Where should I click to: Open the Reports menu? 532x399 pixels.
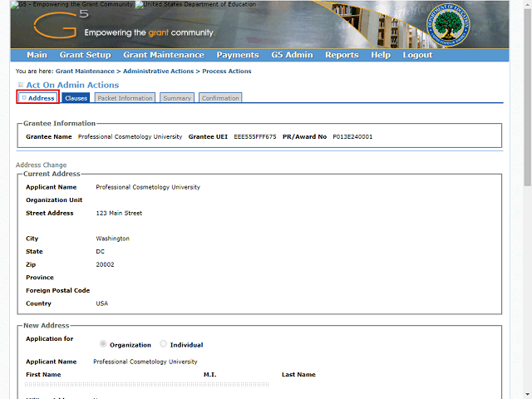342,55
